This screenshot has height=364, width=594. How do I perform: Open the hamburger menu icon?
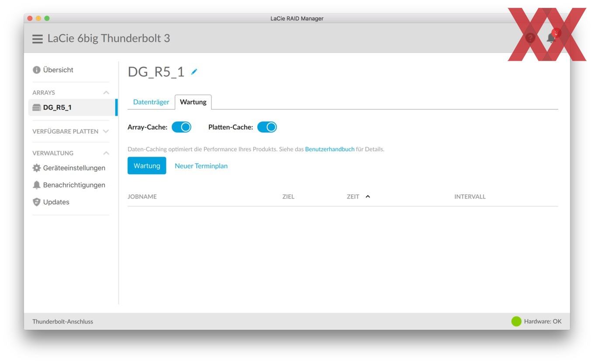(x=38, y=38)
